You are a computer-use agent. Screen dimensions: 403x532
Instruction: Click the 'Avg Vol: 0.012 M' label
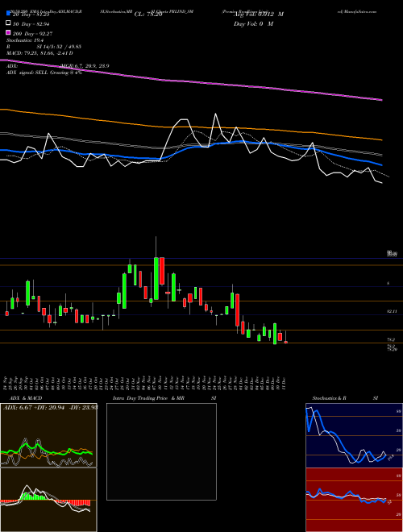(x=259, y=15)
